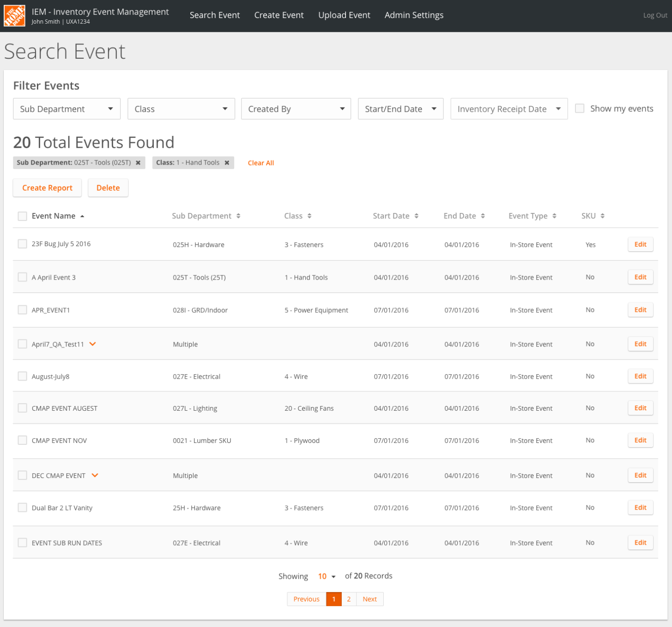Sort by Event Name column arrow
The height and width of the screenshot is (627, 672).
coord(82,216)
